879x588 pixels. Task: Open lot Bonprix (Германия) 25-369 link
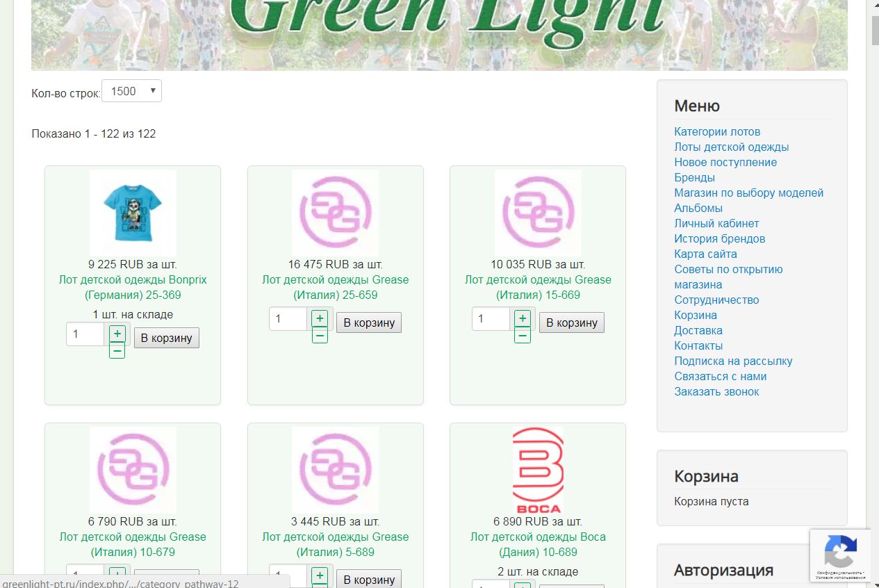tap(133, 287)
